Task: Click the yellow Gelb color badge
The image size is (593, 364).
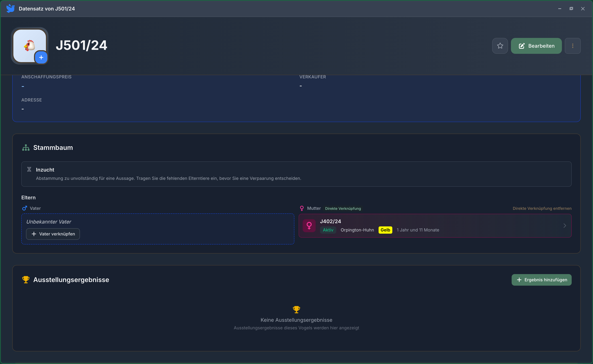Action: (x=385, y=230)
